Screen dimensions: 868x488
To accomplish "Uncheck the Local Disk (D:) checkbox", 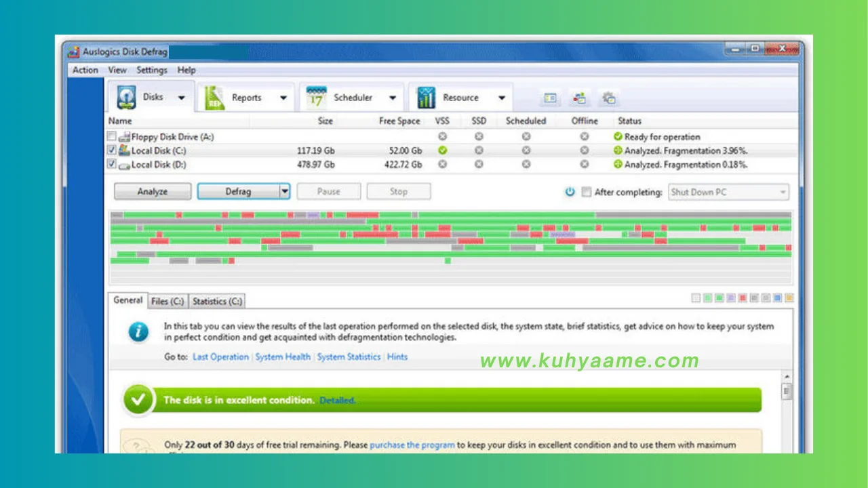I will click(x=112, y=164).
